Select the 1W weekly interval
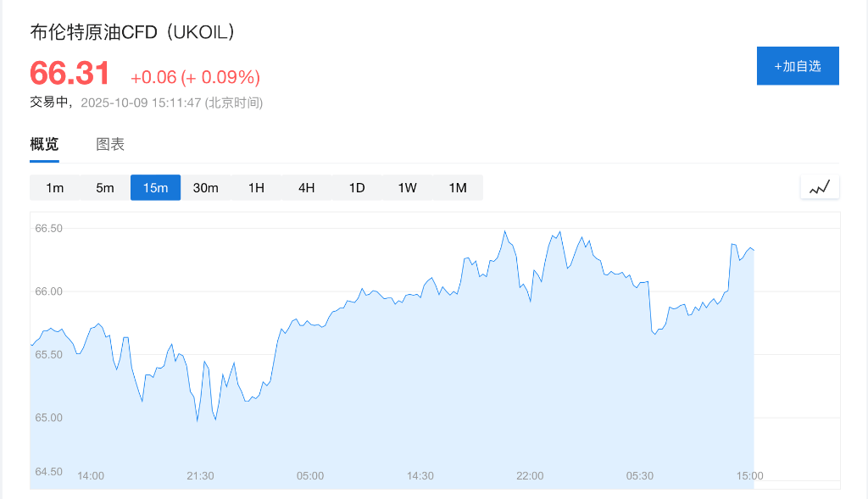Screen dimensions: 868x499 [408, 188]
